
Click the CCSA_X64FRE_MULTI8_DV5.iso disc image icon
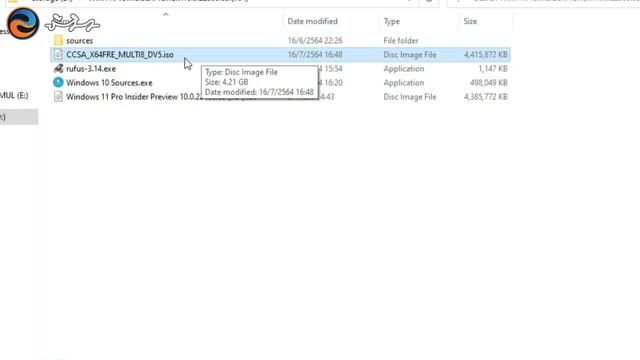58,54
